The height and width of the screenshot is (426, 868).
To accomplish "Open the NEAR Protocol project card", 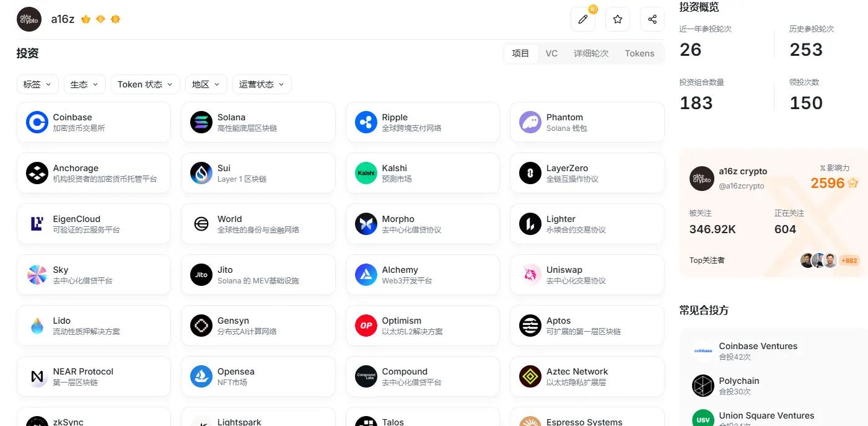I will [94, 376].
